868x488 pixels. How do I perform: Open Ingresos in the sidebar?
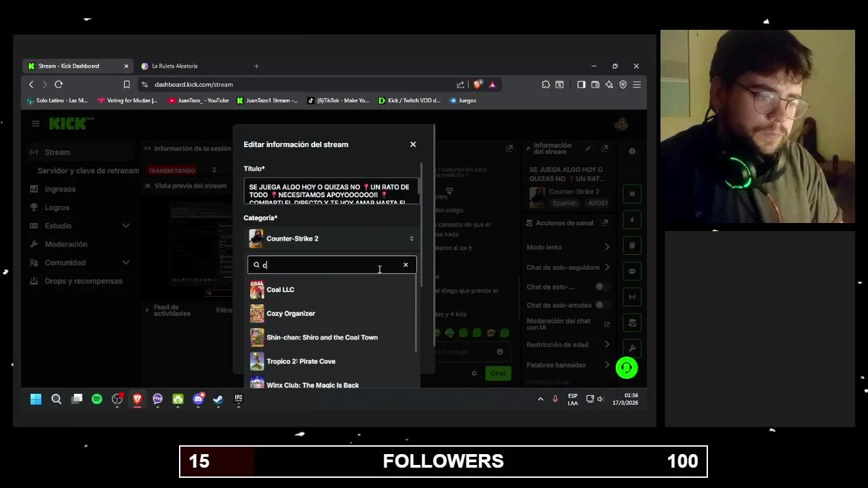tap(60, 189)
